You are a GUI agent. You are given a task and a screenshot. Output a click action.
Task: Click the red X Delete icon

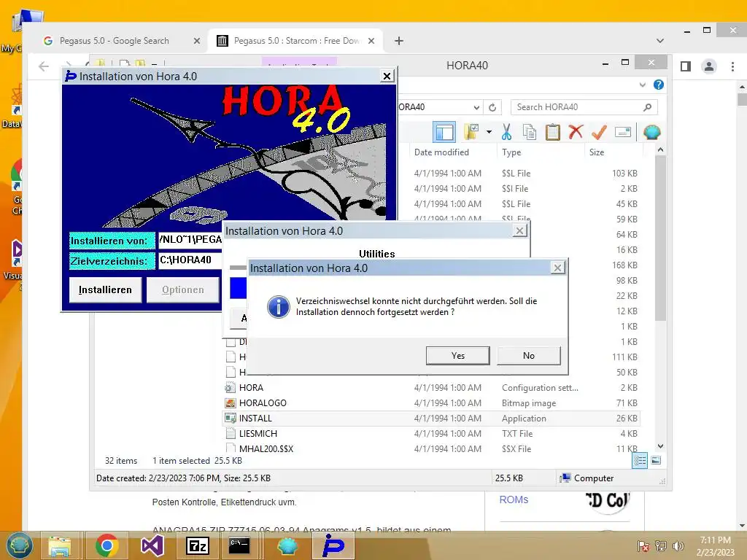576,132
